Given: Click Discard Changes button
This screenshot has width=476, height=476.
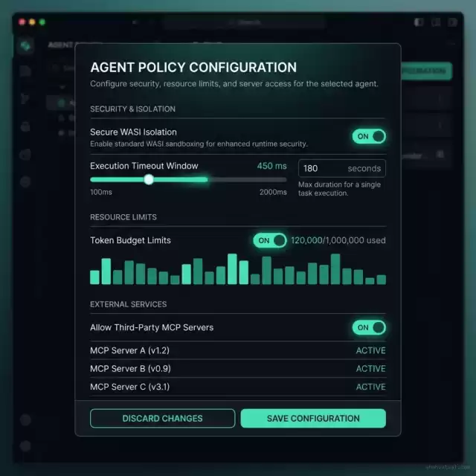Looking at the screenshot, I should click(x=162, y=418).
